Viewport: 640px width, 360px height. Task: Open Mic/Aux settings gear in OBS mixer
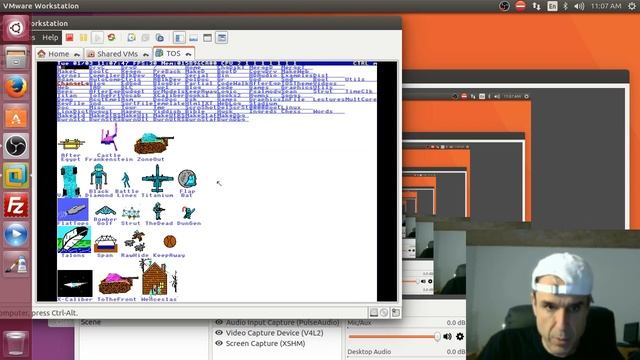pos(460,336)
